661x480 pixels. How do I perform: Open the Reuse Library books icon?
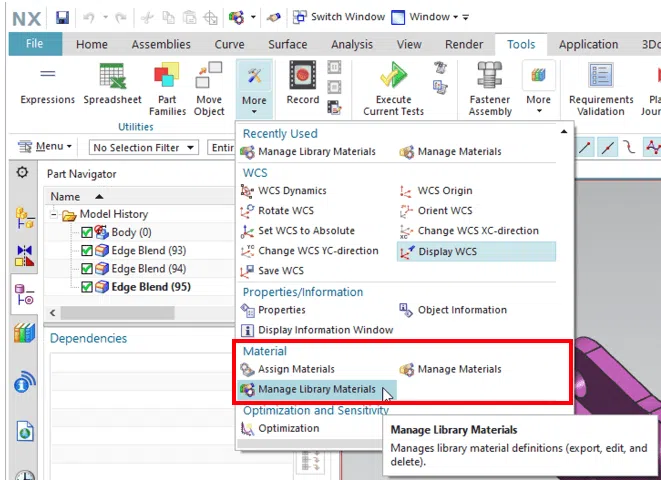(x=25, y=333)
